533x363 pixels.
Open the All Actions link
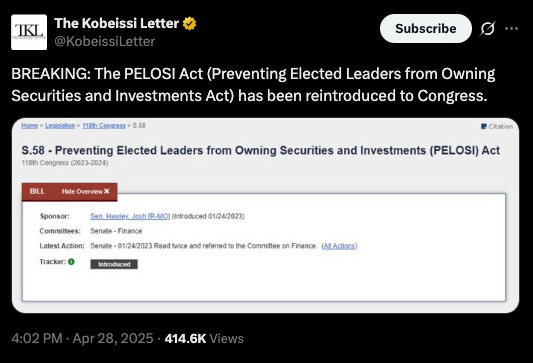339,246
